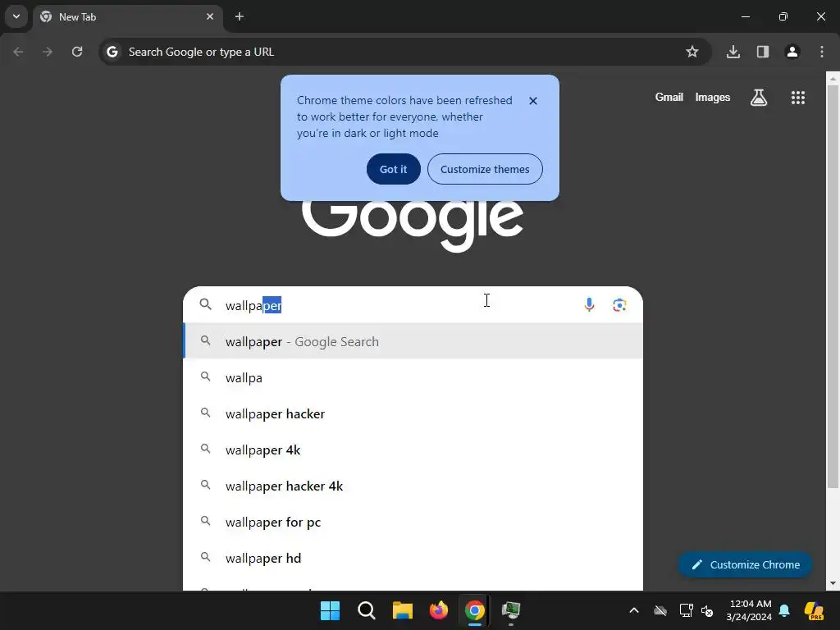The image size is (840, 630).
Task: Restore down the Chrome window
Action: [x=783, y=16]
